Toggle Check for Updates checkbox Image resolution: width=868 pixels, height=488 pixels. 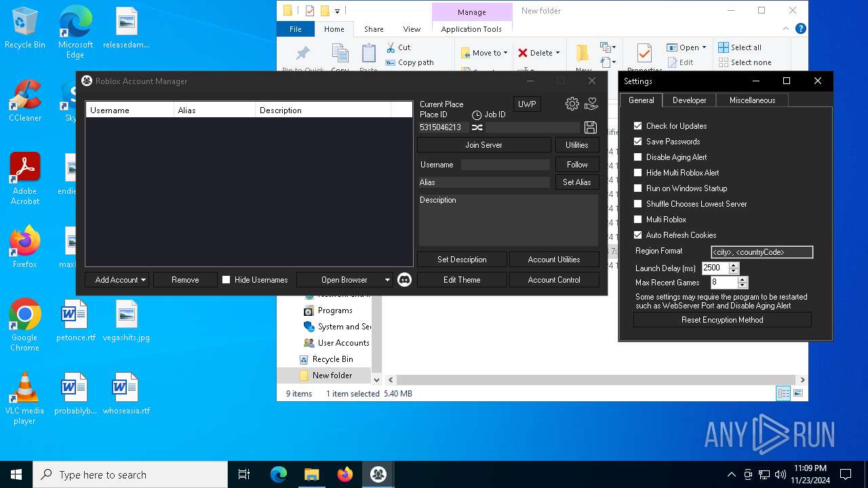pos(637,126)
